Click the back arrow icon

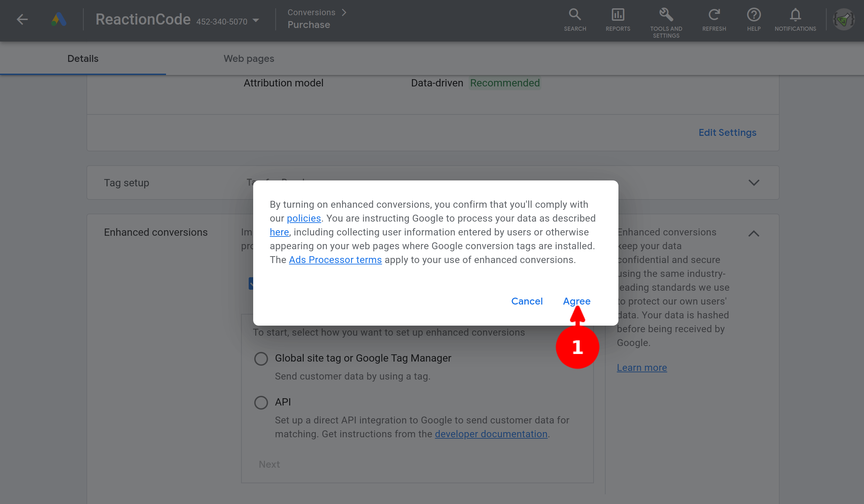pos(22,19)
